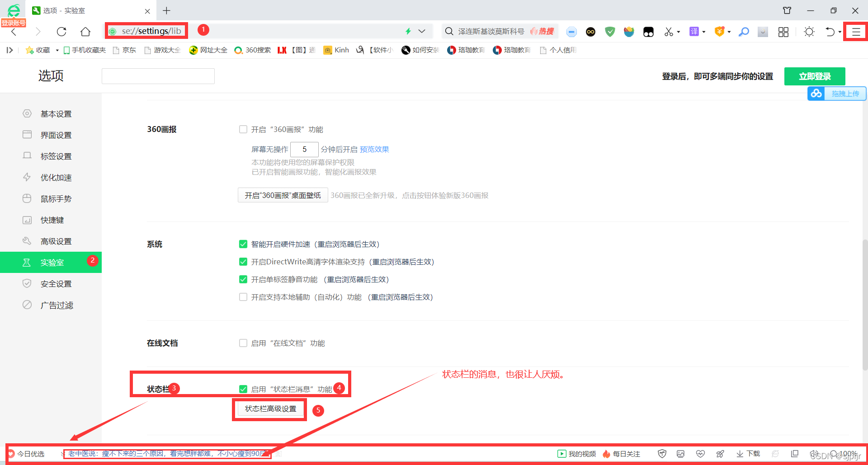This screenshot has height=465, width=868.
Task: Open 下载 downloads in status bar
Action: [x=748, y=454]
